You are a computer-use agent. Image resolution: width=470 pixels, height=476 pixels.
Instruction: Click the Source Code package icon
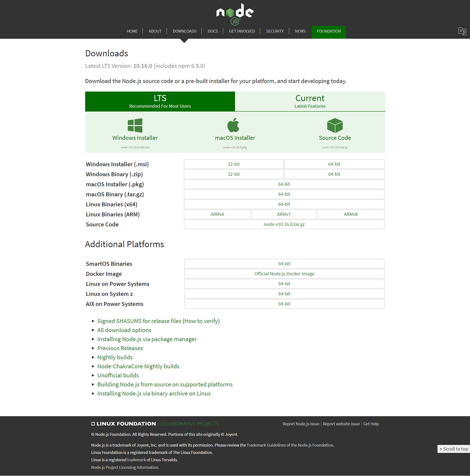tap(335, 125)
